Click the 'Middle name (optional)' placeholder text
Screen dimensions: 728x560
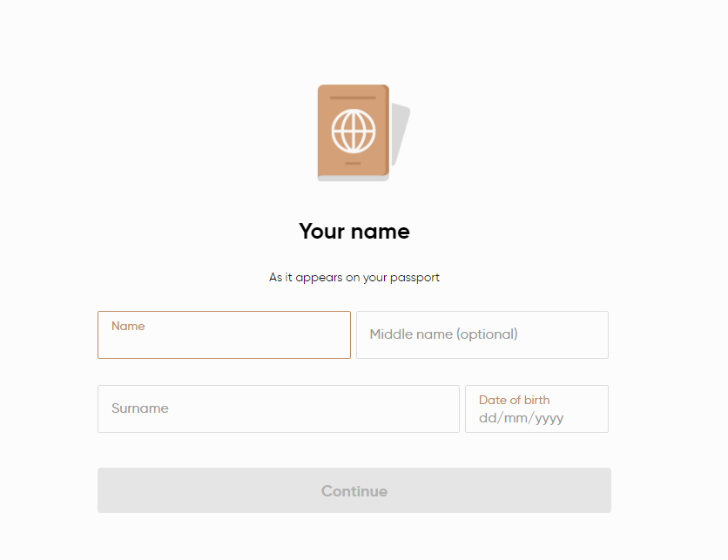pyautogui.click(x=443, y=334)
